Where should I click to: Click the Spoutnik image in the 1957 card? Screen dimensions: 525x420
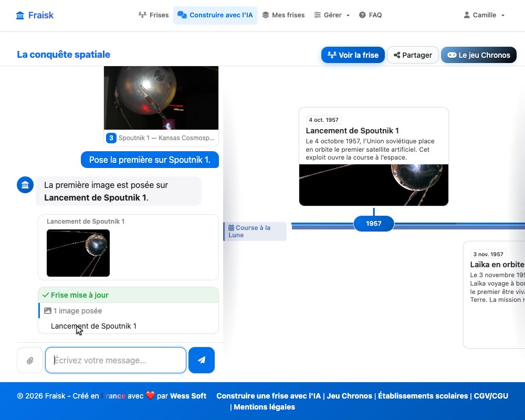pos(374,185)
